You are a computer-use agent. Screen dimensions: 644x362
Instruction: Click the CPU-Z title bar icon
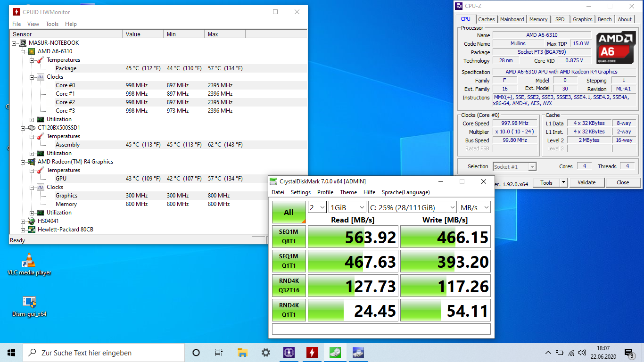[459, 6]
